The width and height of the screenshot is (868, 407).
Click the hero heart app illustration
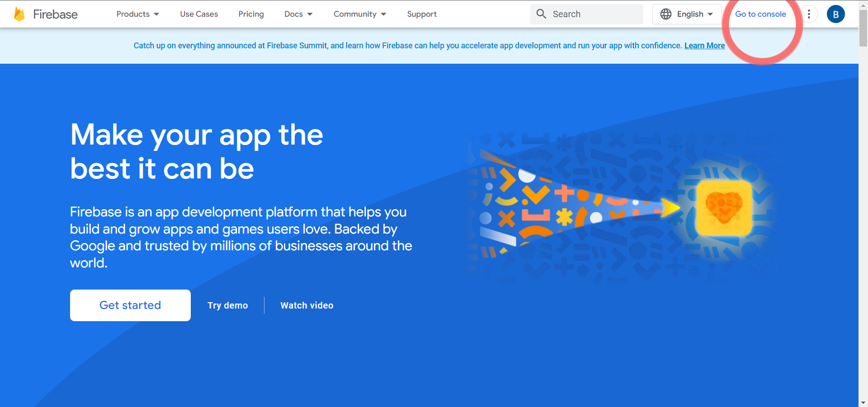724,208
